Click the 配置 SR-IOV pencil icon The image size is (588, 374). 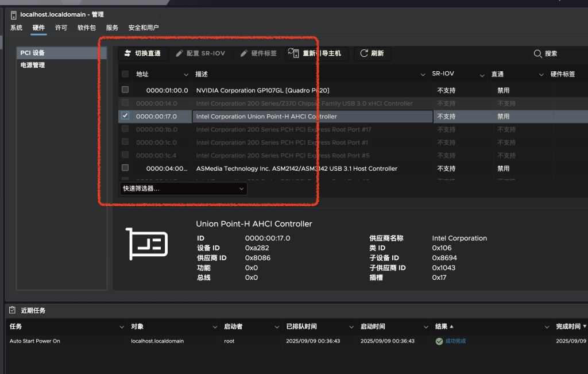pyautogui.click(x=180, y=53)
